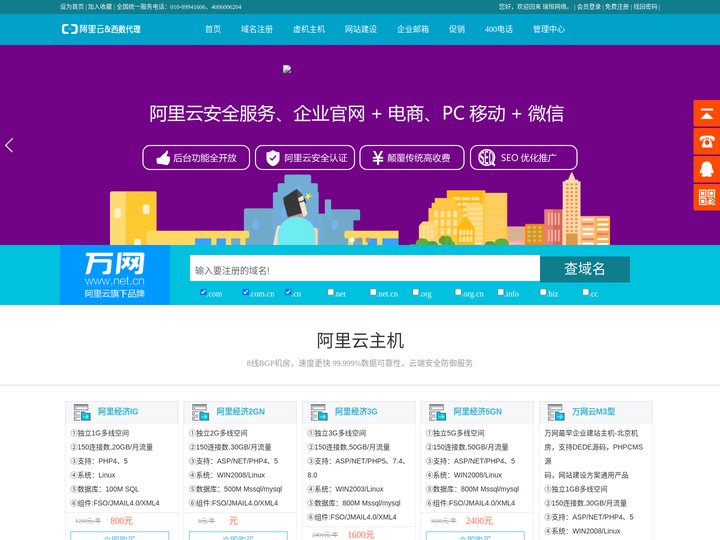Focus the 输入要注册的域名 input field

(x=365, y=269)
